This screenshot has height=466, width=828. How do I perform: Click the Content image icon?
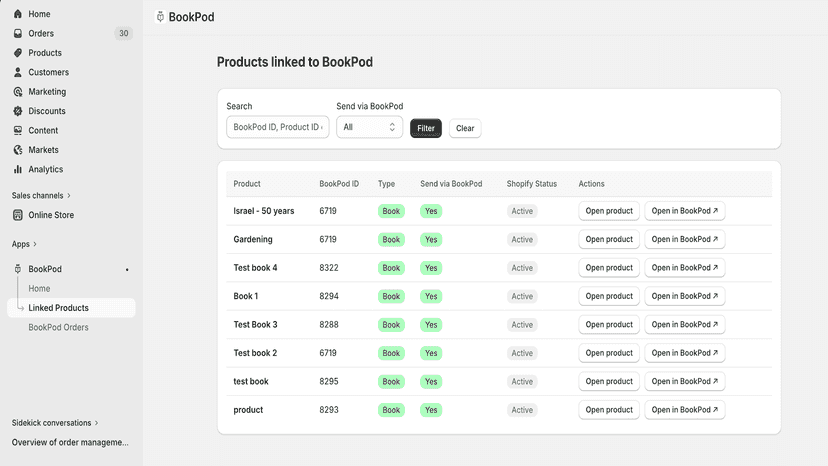(18, 130)
